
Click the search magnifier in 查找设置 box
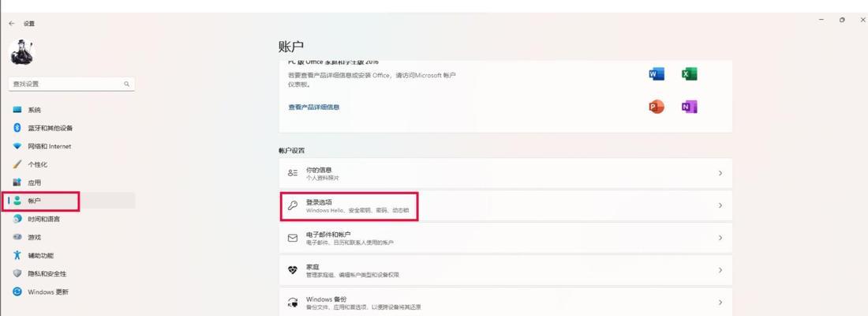coord(127,85)
